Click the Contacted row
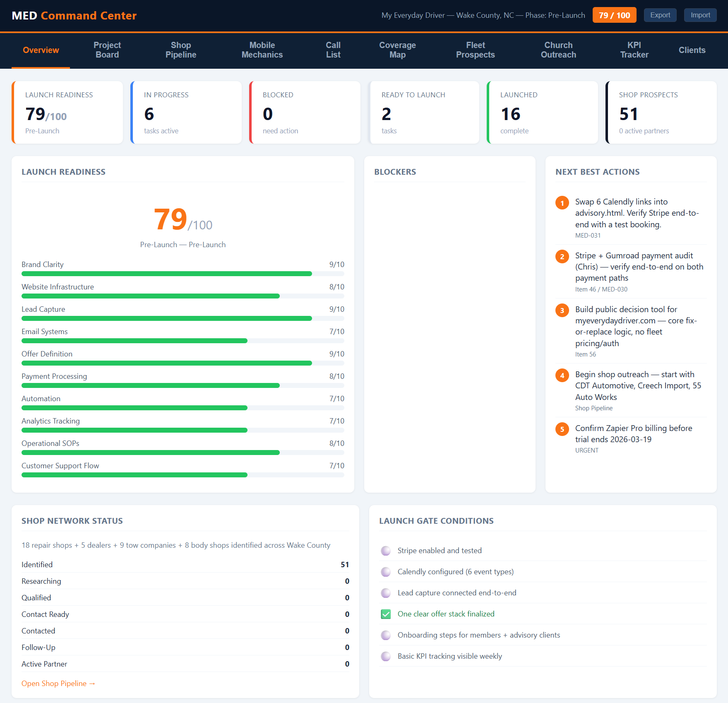This screenshot has height=703, width=728. 185,631
